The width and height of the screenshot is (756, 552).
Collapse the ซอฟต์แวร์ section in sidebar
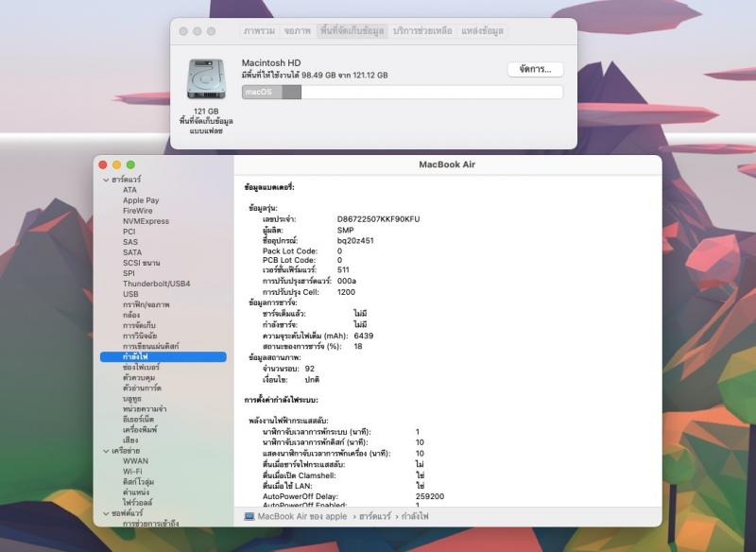pos(106,514)
